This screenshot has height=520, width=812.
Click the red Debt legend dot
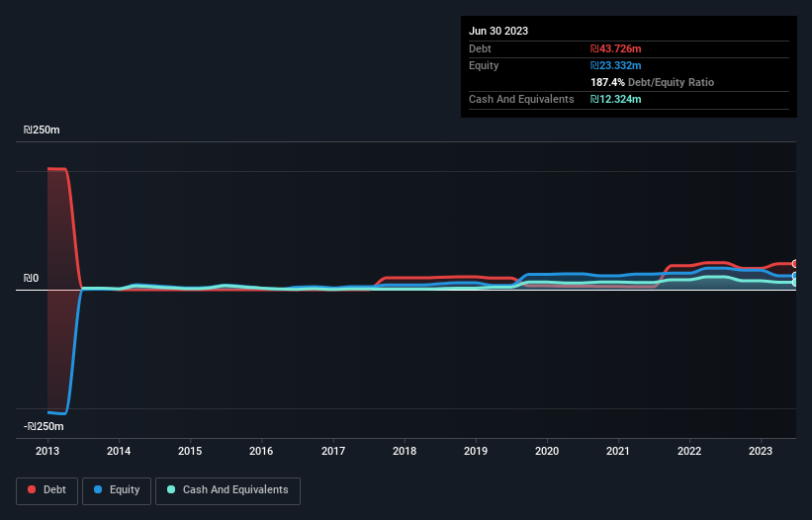coord(32,489)
